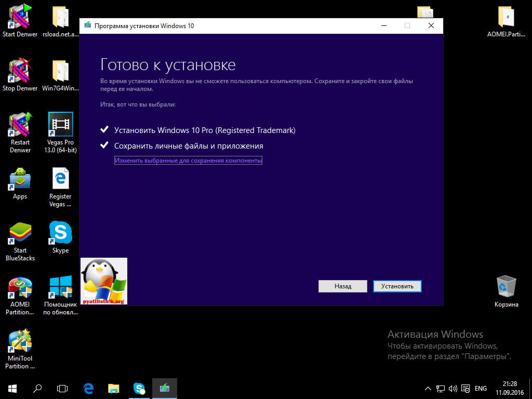Select the Stop Denwer desktop icon
The width and height of the screenshot is (532, 399).
(20, 72)
